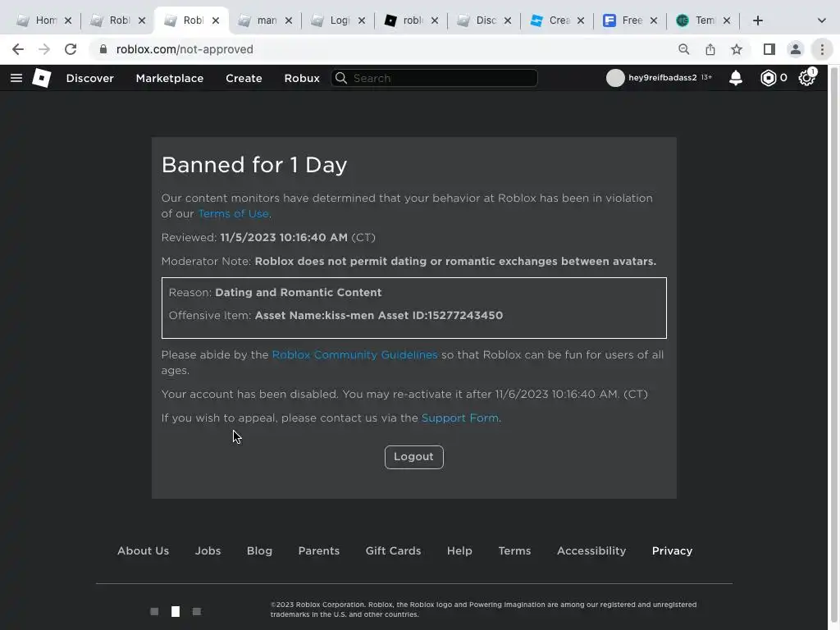Click the Asset ID:15277243450 text
Image resolution: width=840 pixels, height=630 pixels.
(x=441, y=316)
